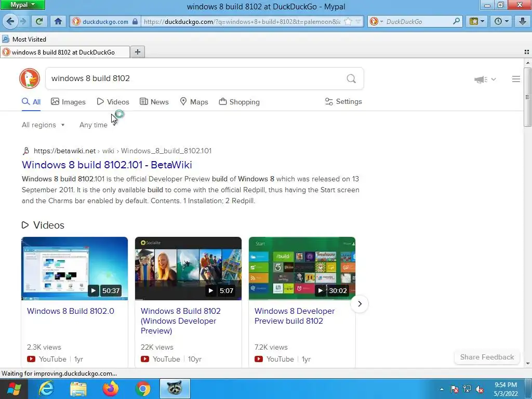Open Windows 8 build 8102.101 - BetaWiki result
This screenshot has width=532, height=399.
[x=107, y=165]
